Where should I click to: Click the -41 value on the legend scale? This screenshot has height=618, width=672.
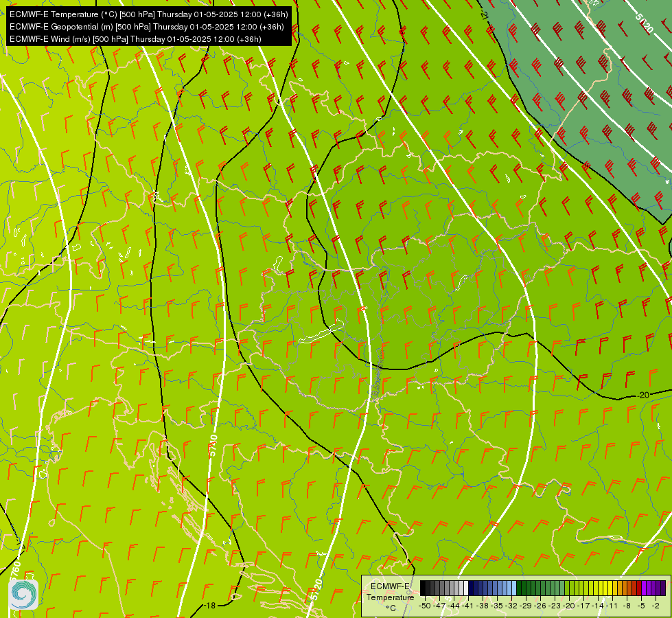pos(468,606)
